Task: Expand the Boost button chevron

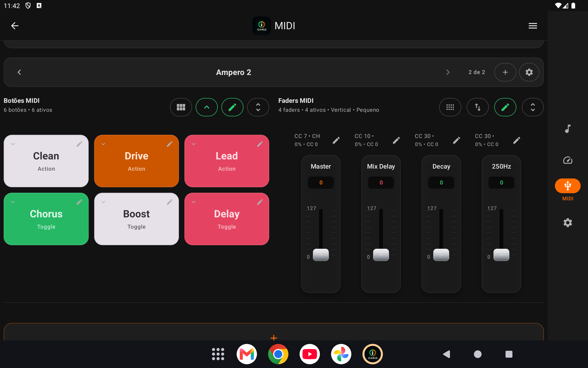Action: [103, 202]
